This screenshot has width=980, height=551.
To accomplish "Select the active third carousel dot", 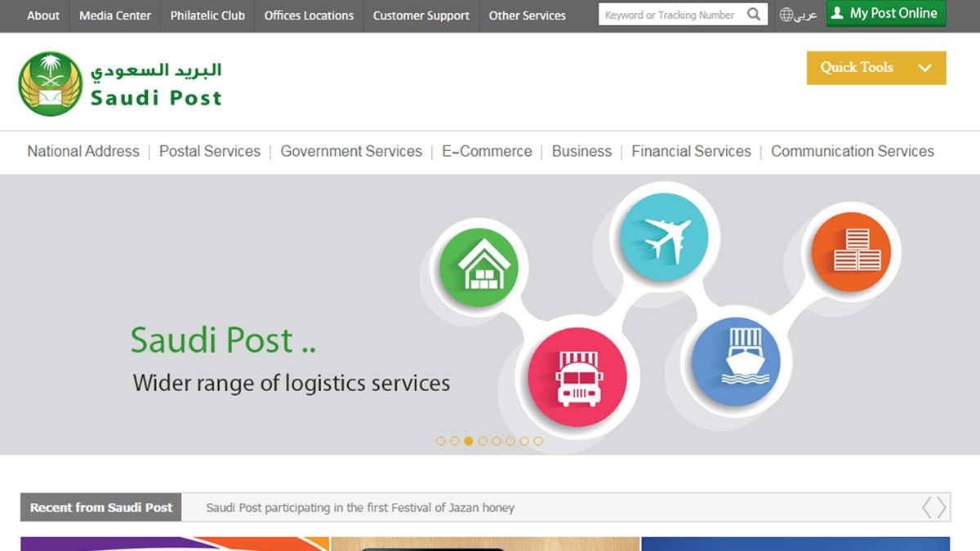I will pos(469,441).
